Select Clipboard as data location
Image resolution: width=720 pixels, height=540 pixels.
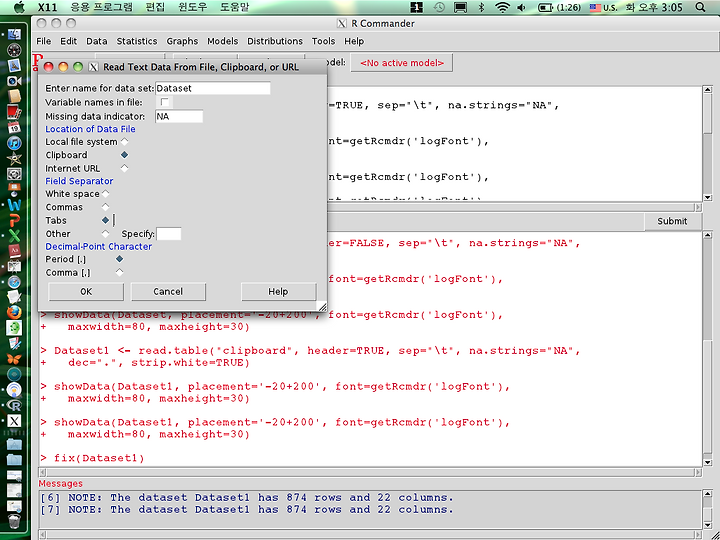(124, 155)
